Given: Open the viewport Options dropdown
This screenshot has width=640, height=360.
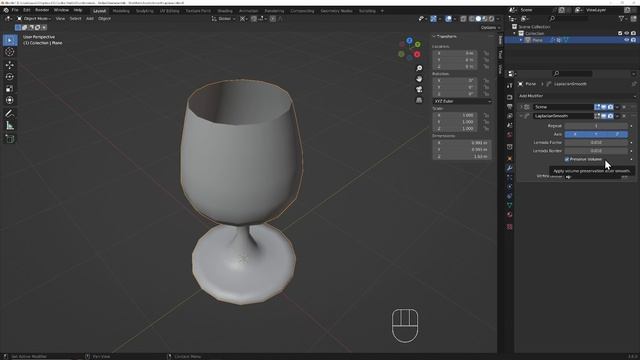Looking at the screenshot, I should pos(490,28).
